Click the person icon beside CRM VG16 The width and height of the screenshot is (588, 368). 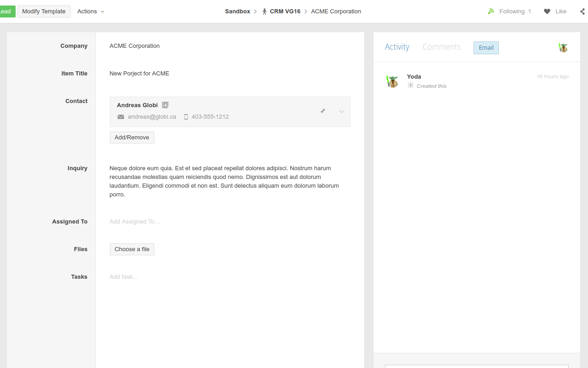pos(264,11)
